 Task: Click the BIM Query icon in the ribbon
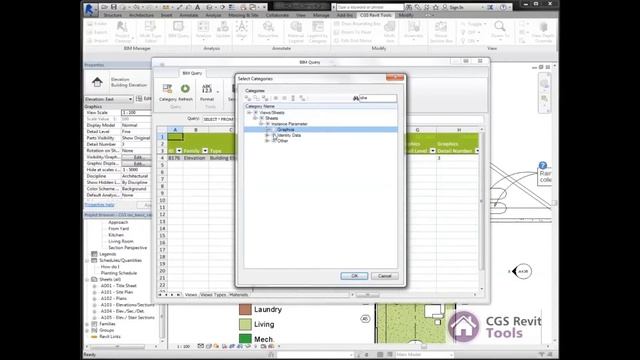178,27
